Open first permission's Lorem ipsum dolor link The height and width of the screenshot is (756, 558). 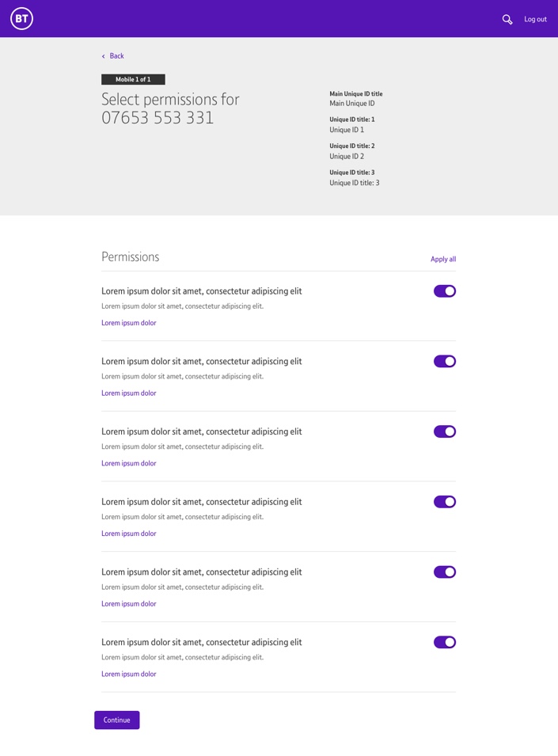[129, 323]
